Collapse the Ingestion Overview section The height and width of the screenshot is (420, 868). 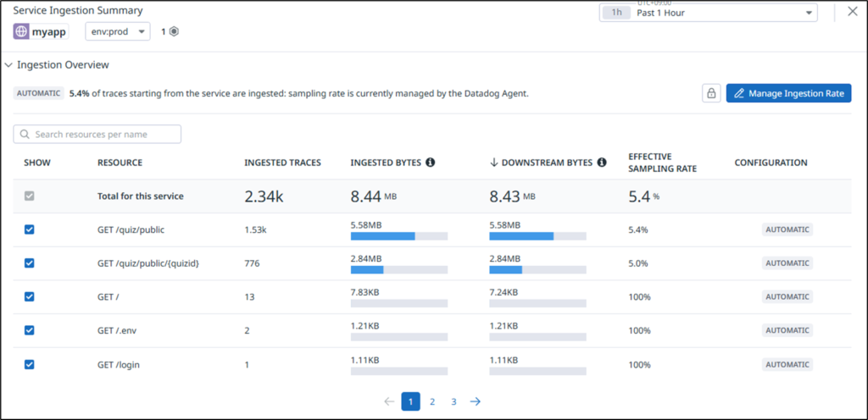tap(8, 64)
